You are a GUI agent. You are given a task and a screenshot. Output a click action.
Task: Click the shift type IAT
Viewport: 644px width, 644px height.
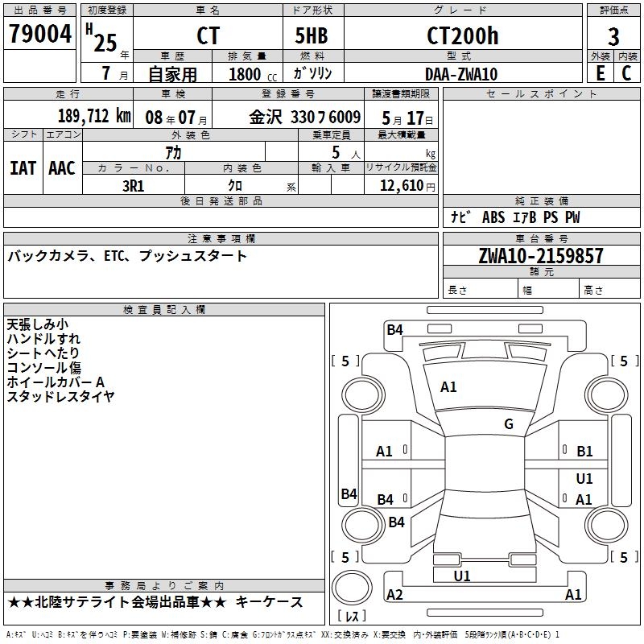(23, 168)
